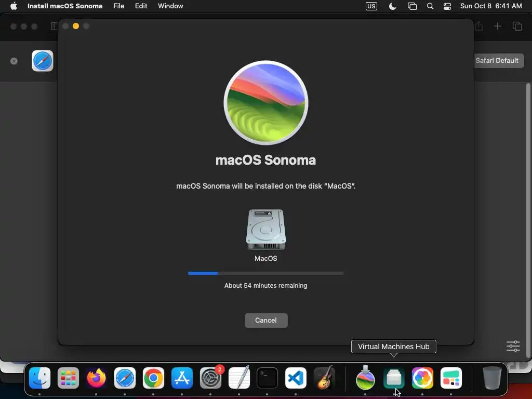532x399 pixels.
Task: Toggle the sidebar icon in background window
Action: pyautogui.click(x=54, y=26)
